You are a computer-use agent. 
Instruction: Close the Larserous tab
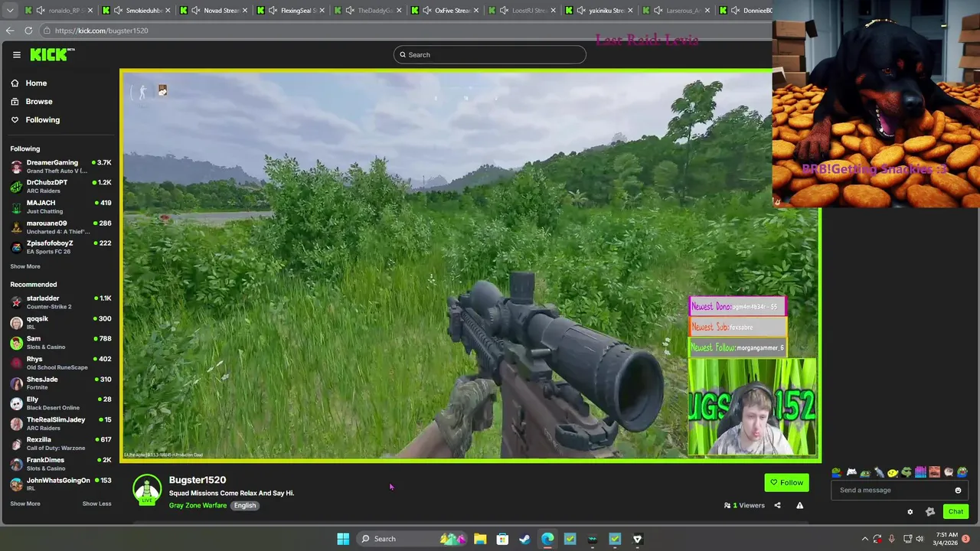(707, 10)
